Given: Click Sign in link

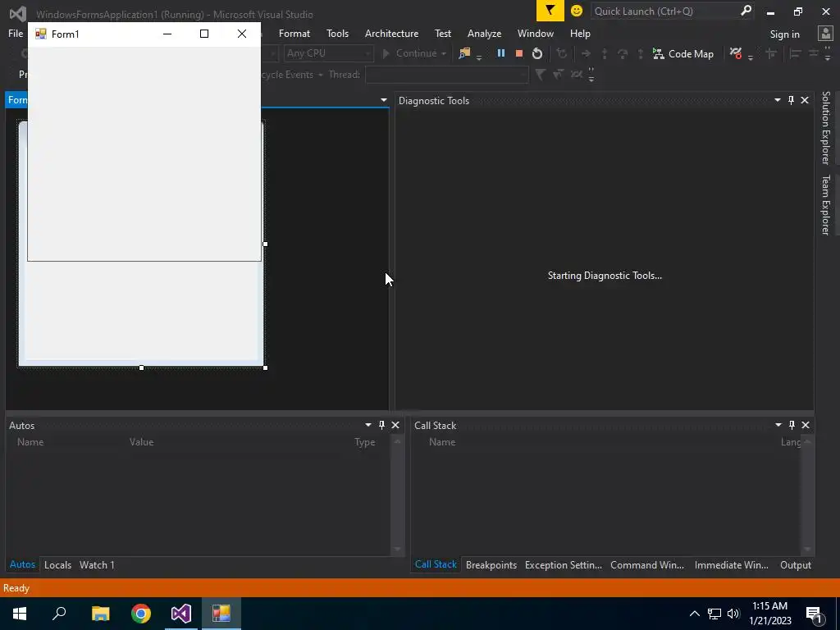Looking at the screenshot, I should pos(784,34).
